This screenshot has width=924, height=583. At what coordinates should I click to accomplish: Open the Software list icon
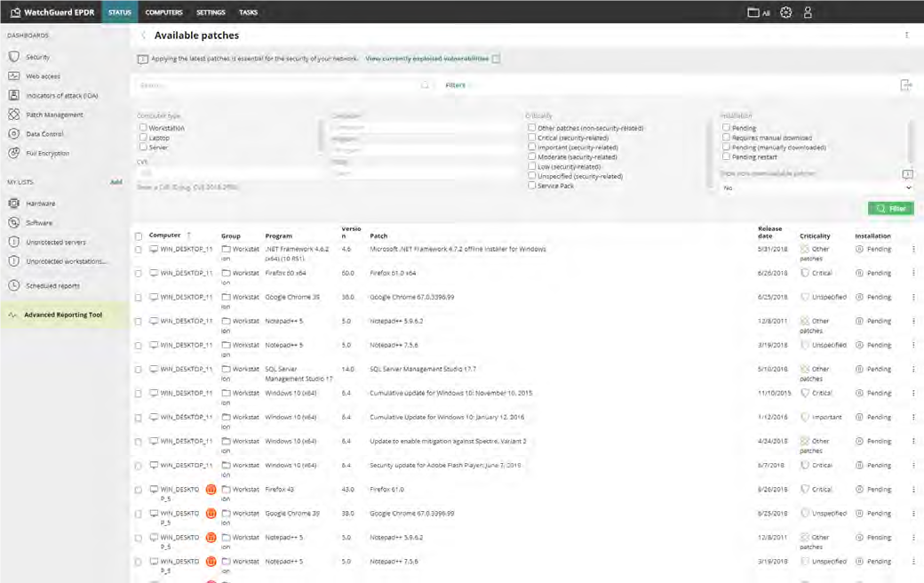pyautogui.click(x=14, y=222)
